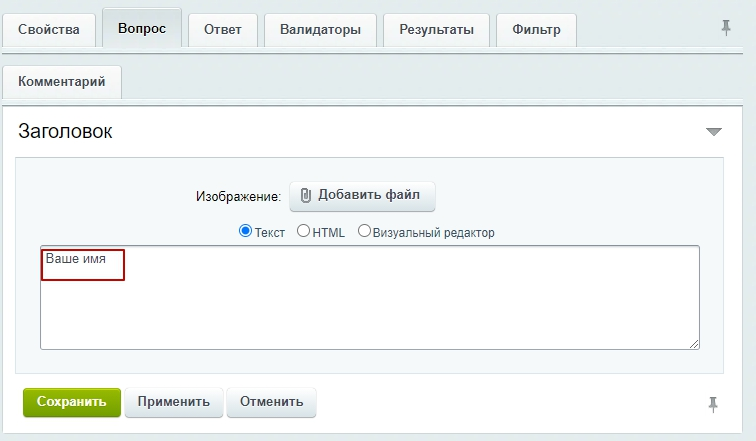Image resolution: width=756 pixels, height=441 pixels.
Task: Open the Свойства tab
Action: click(49, 30)
